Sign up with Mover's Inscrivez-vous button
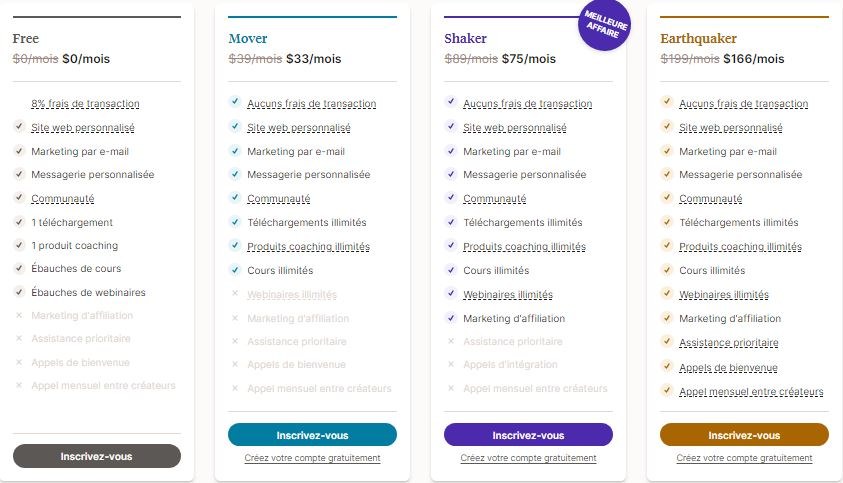The height and width of the screenshot is (483, 843). (312, 435)
